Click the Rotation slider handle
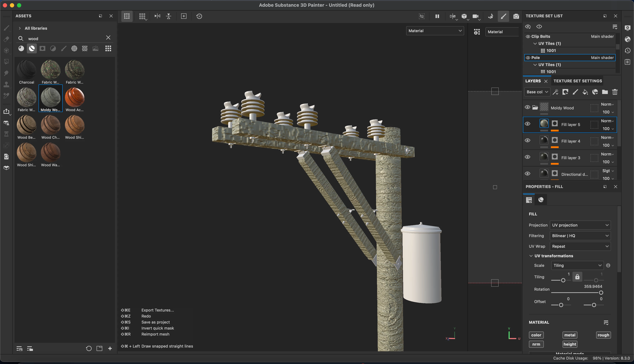 tap(601, 293)
